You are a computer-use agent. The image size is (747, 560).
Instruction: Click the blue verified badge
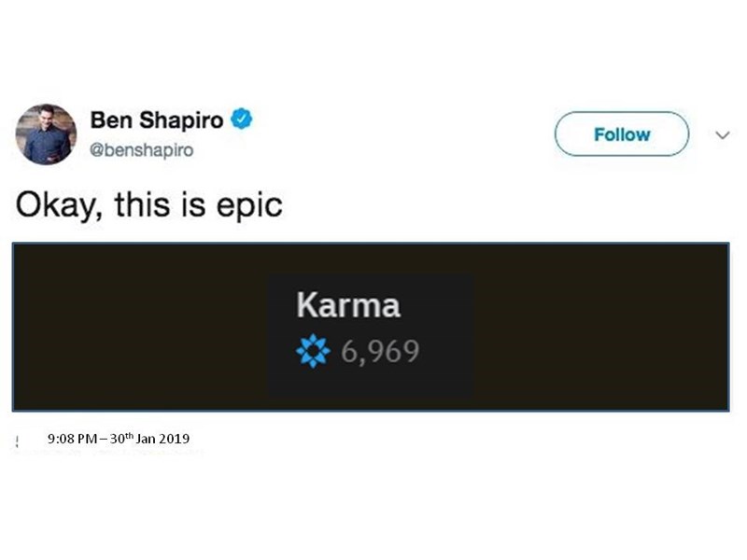[243, 119]
